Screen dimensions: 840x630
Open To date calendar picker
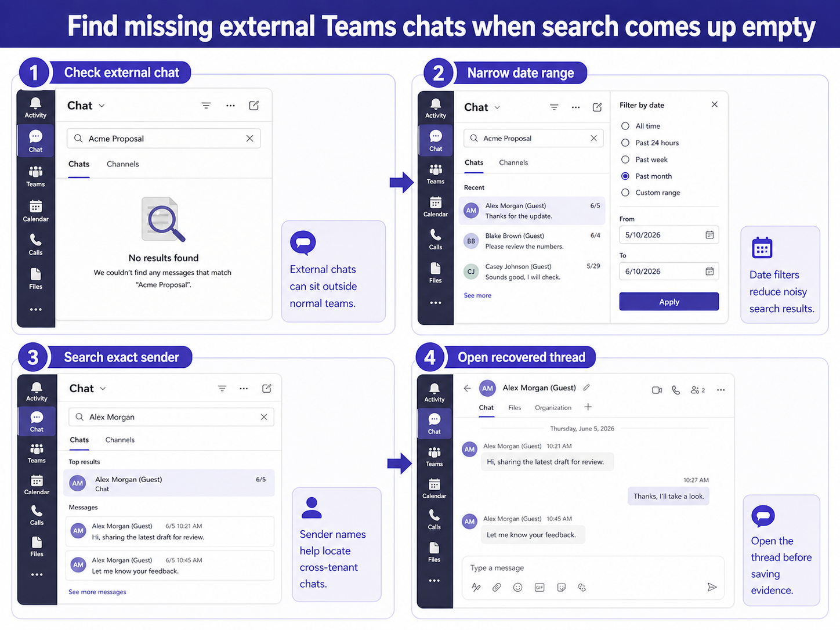click(x=709, y=271)
